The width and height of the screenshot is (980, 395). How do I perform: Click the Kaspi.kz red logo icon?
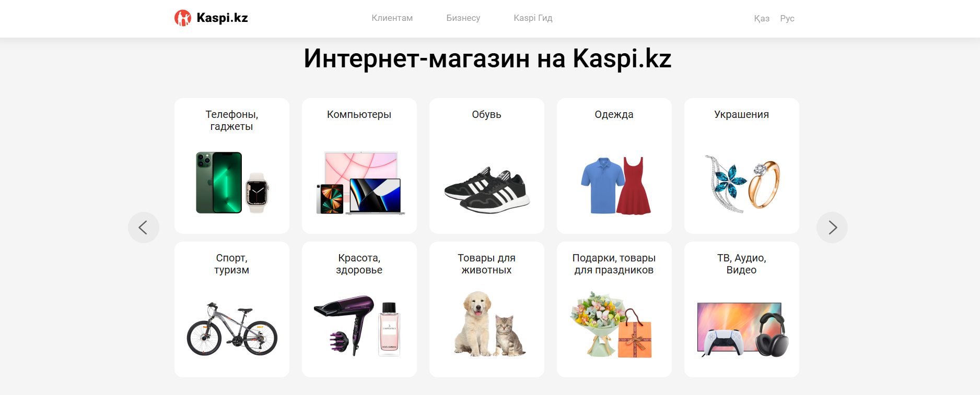tap(183, 18)
